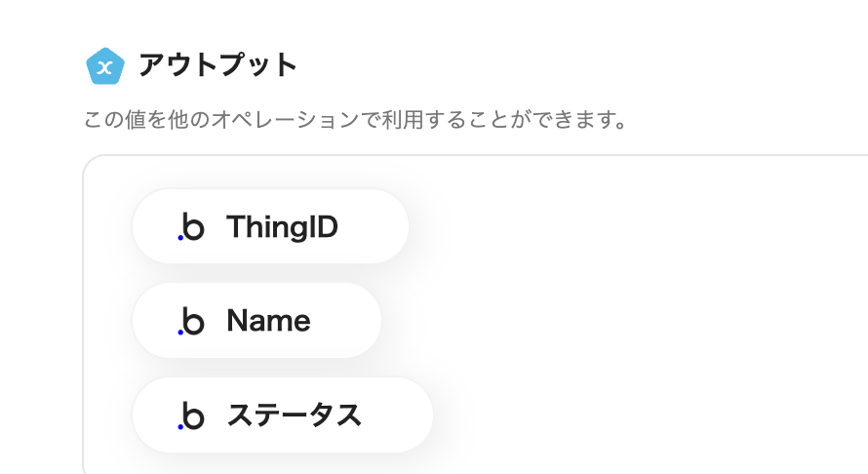The height and width of the screenshot is (474, 868).
Task: Click the アウトプット section heading
Action: tap(217, 65)
